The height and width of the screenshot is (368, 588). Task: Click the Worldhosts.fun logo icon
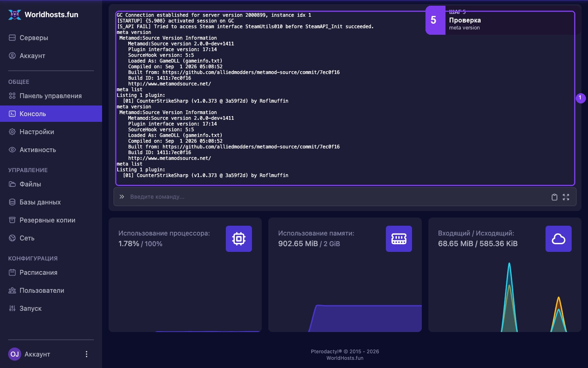click(x=15, y=14)
